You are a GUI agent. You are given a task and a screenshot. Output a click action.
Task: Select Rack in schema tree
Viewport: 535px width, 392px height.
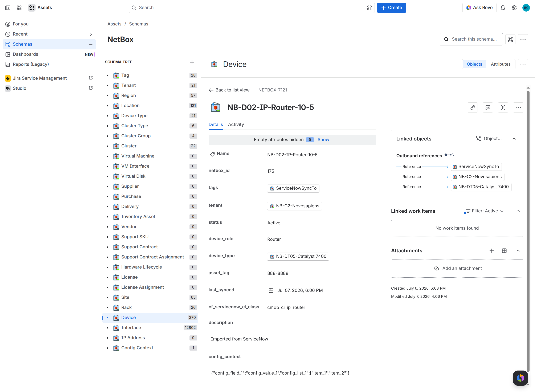point(150,307)
